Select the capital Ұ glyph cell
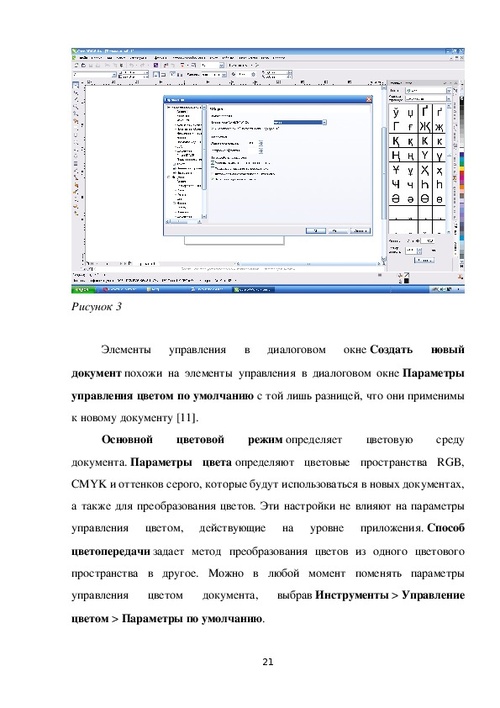The width and height of the screenshot is (500, 708). (x=396, y=170)
